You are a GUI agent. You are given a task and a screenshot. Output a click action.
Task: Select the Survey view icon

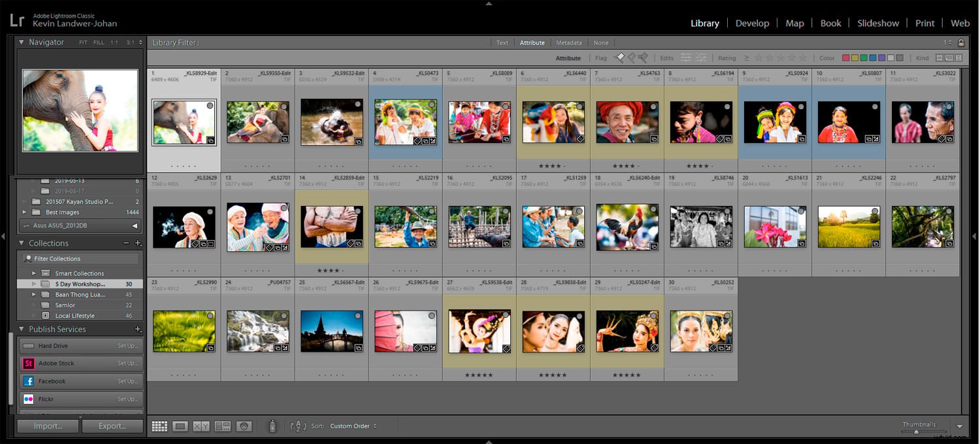click(x=223, y=426)
